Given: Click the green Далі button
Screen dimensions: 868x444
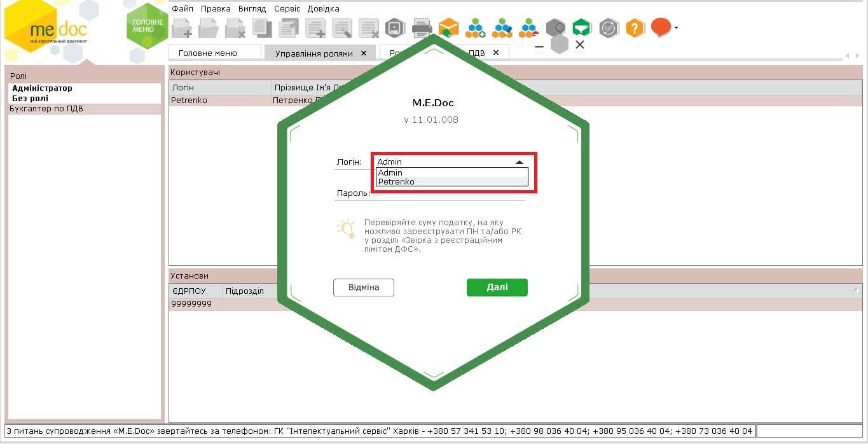Looking at the screenshot, I should tap(497, 288).
